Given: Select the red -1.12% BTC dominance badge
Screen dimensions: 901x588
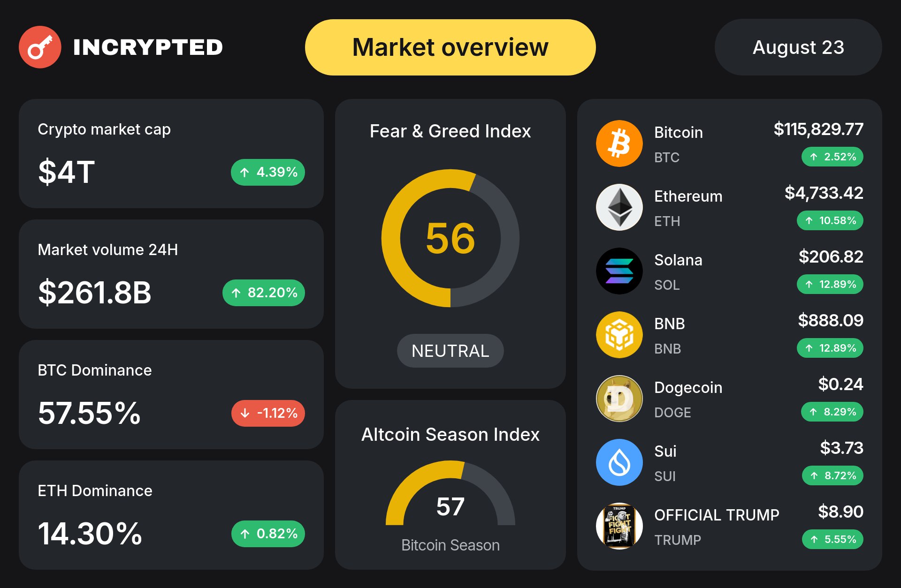Looking at the screenshot, I should [268, 413].
